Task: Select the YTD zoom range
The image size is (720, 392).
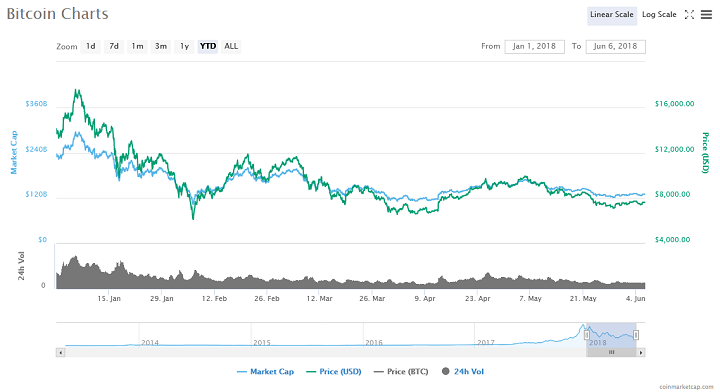Action: tap(208, 46)
